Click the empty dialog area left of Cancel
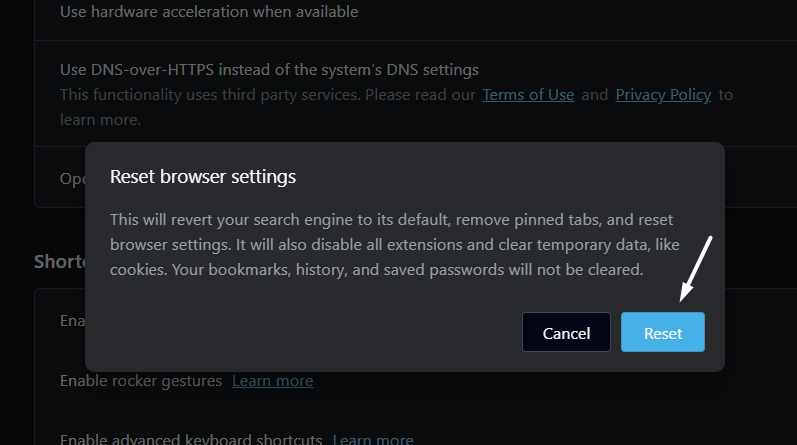 coord(300,333)
